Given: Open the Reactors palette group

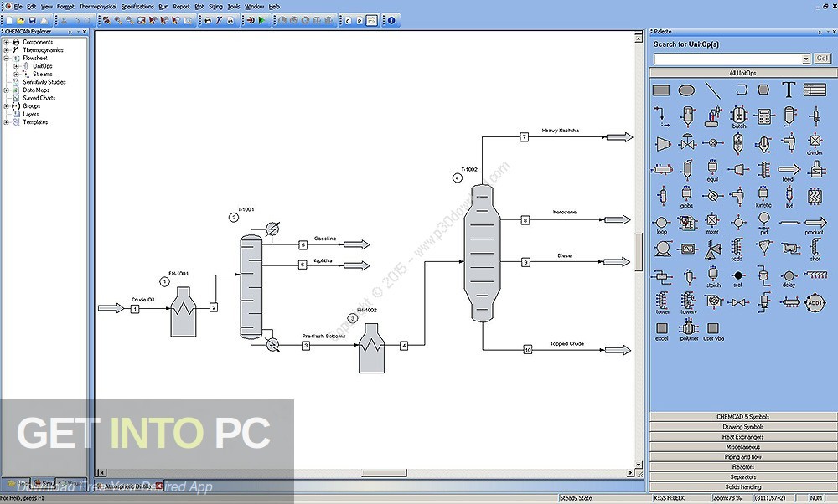Looking at the screenshot, I should [x=742, y=466].
